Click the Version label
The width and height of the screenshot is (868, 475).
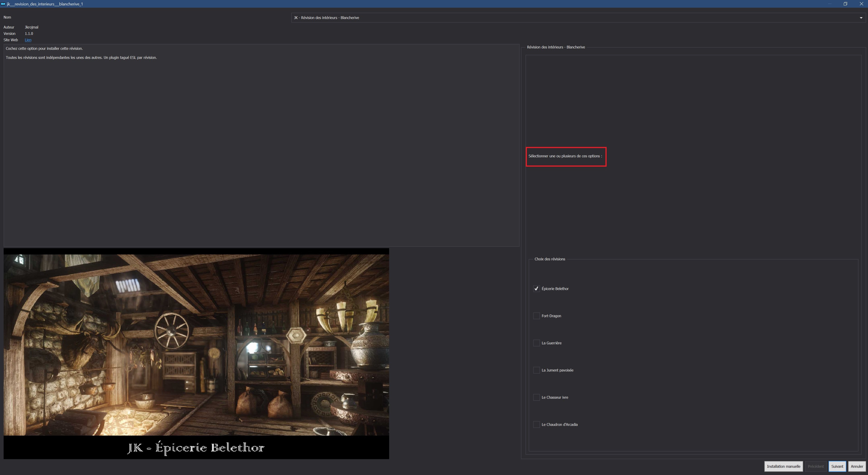pyautogui.click(x=10, y=33)
